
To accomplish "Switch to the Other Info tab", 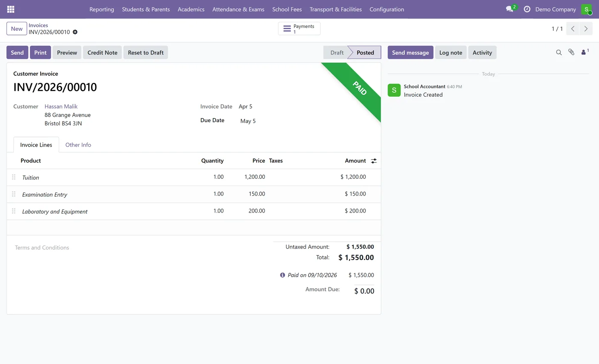I will (x=78, y=145).
